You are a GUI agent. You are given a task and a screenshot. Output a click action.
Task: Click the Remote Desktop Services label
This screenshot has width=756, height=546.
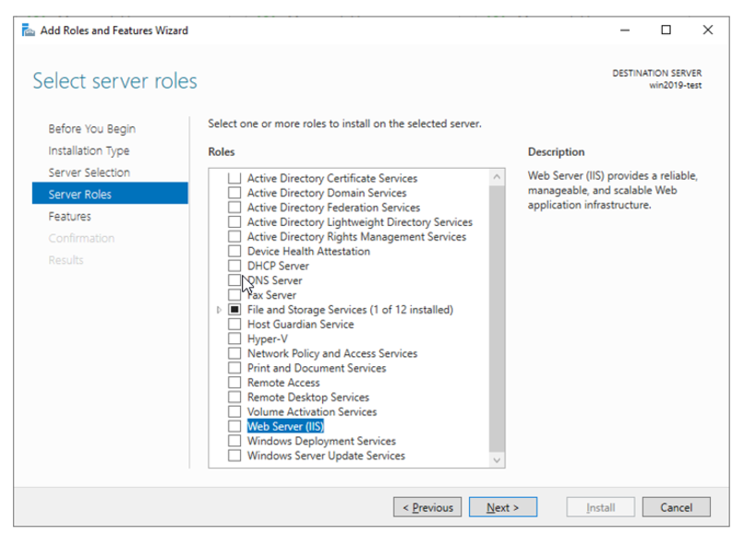pyautogui.click(x=308, y=398)
